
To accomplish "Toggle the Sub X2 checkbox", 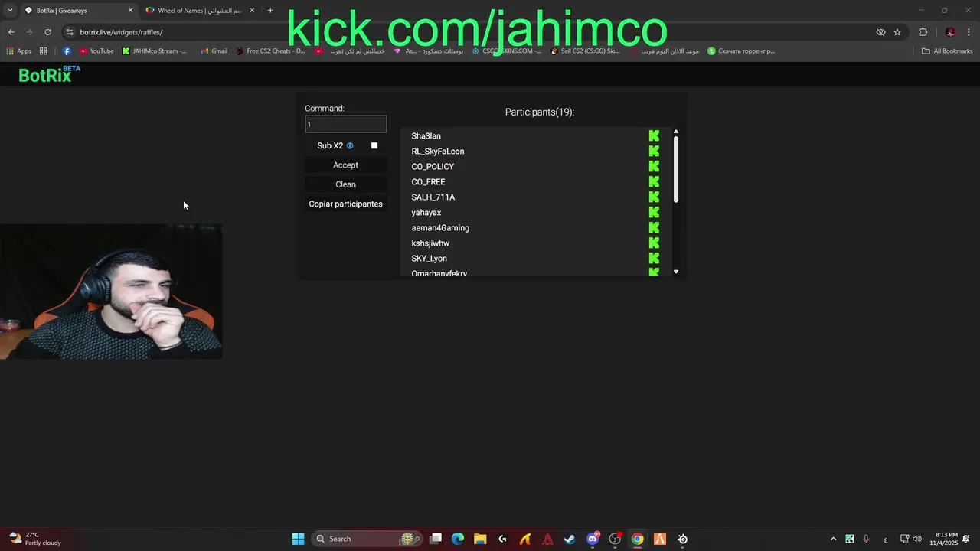I will tap(374, 145).
